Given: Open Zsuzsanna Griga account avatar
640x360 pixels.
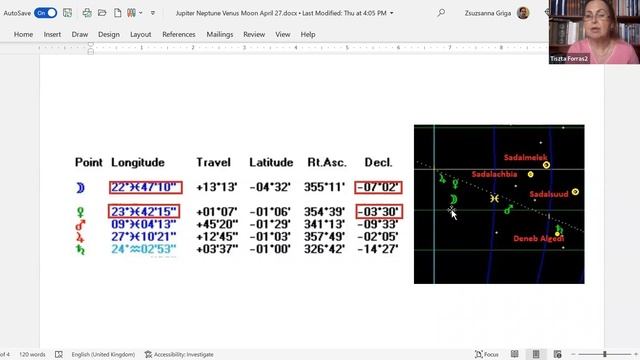Looking at the screenshot, I should pyautogui.click(x=523, y=13).
